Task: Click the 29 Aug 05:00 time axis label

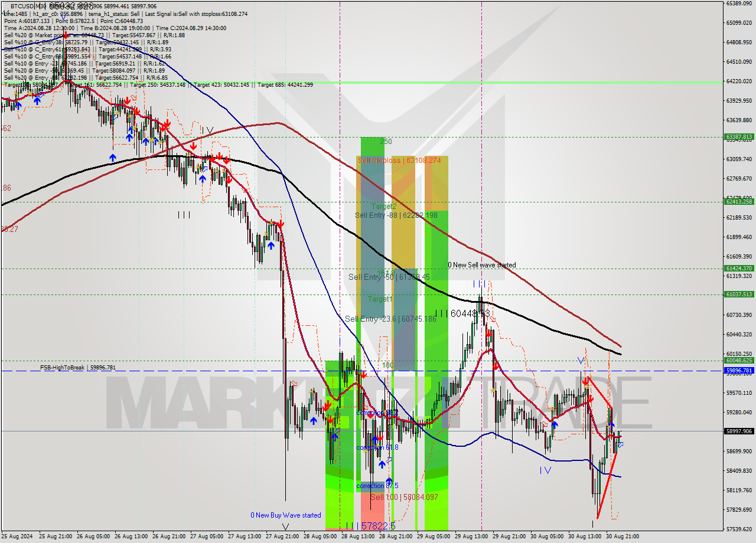Action: [x=434, y=537]
